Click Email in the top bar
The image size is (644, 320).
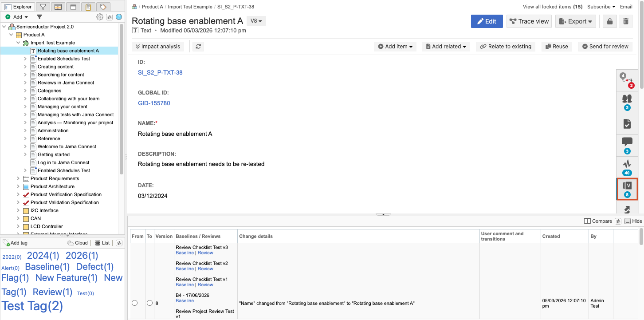coord(626,7)
